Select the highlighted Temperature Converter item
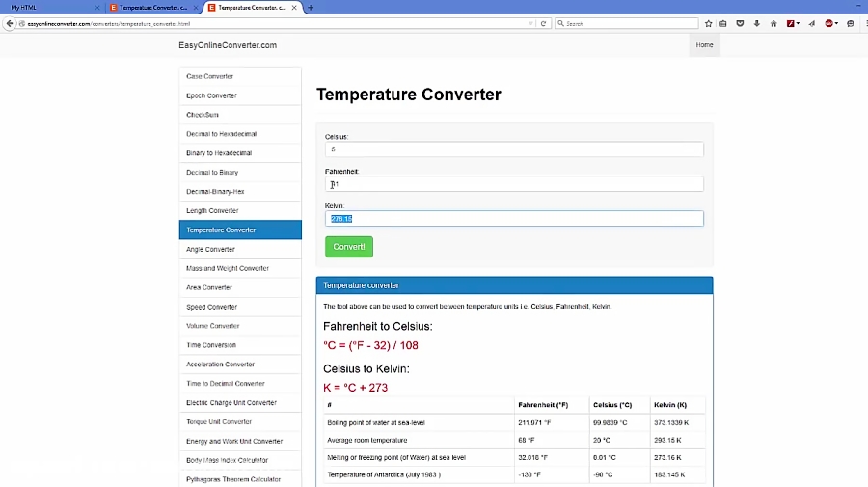The width and height of the screenshot is (868, 487). click(240, 230)
